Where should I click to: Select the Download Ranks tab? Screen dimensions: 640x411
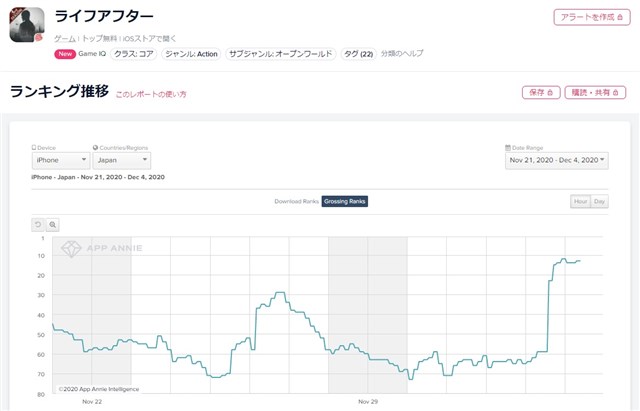tap(296, 201)
